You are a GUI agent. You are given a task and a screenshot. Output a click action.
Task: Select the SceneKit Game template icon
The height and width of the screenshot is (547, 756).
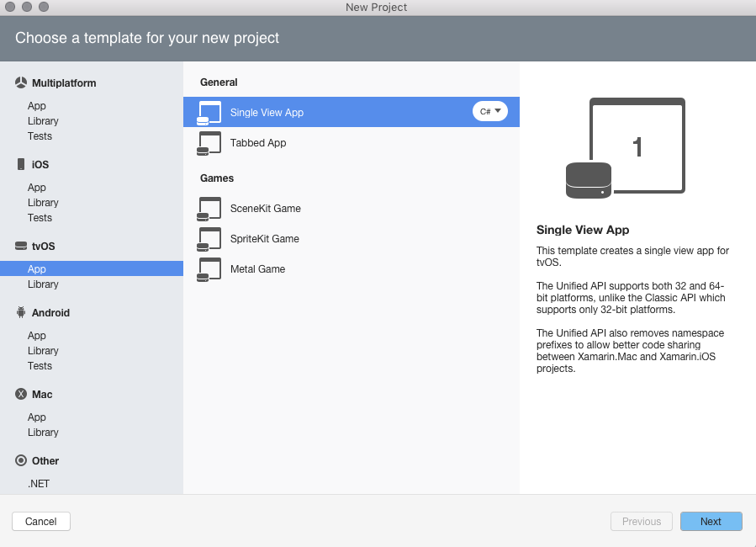209,208
